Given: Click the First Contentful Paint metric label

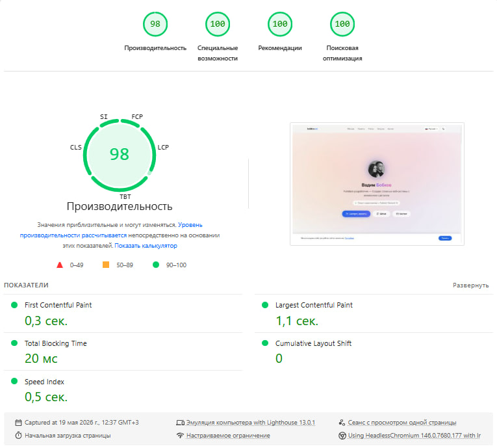Looking at the screenshot, I should pos(58,305).
